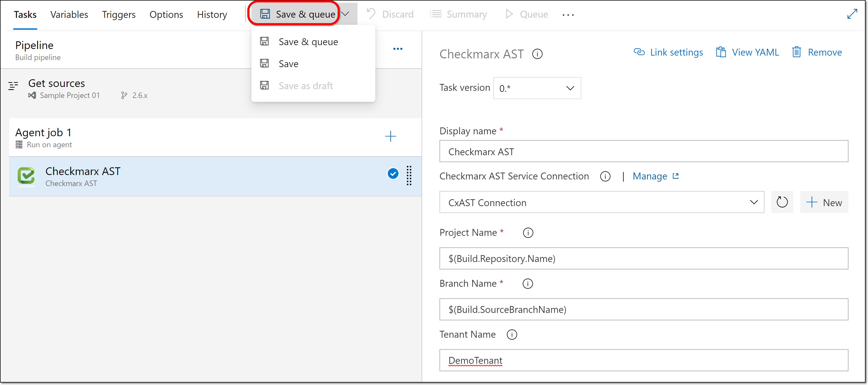Open the CxAST Connection dropdown
The width and height of the screenshot is (868, 385).
click(601, 202)
